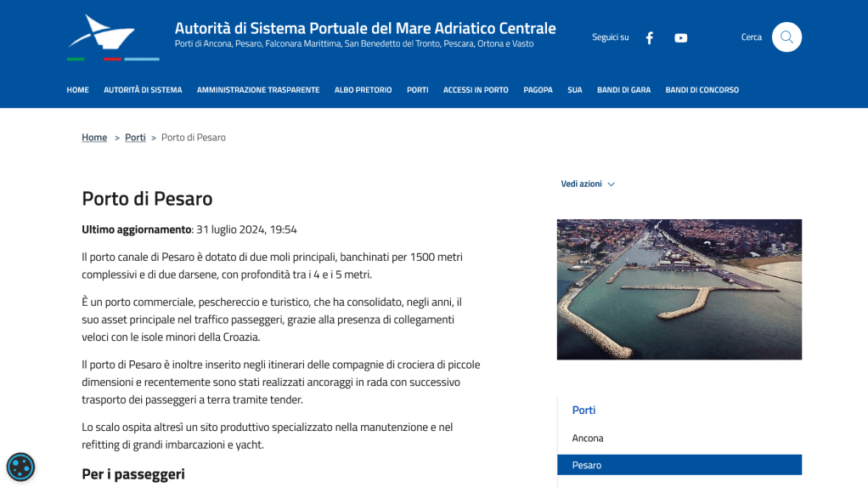Click the Home breadcrumb link
Image resolution: width=868 pixels, height=487 pixels.
click(94, 138)
